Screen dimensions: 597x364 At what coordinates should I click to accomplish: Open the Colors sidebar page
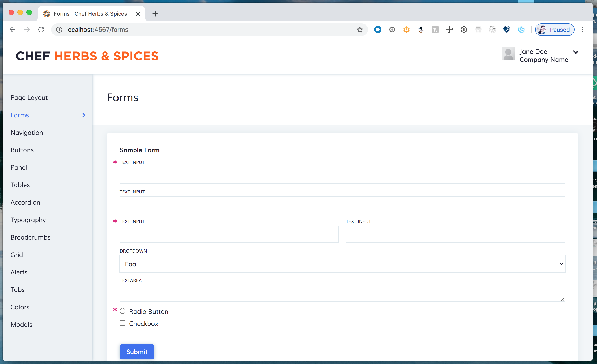[x=20, y=307]
